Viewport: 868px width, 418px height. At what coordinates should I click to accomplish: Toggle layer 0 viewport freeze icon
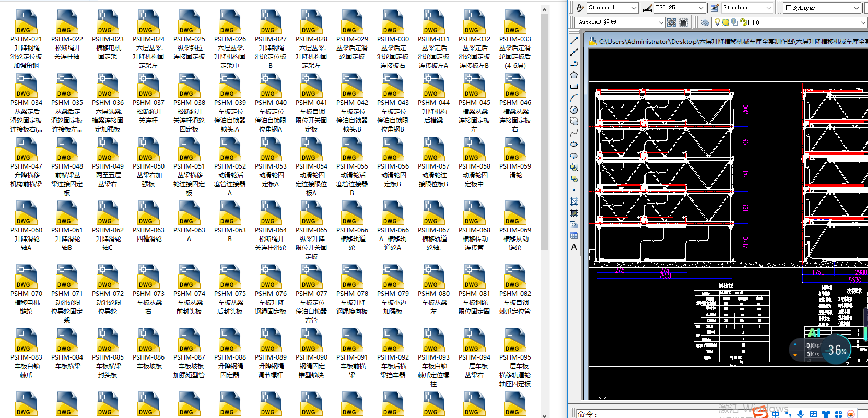734,22
